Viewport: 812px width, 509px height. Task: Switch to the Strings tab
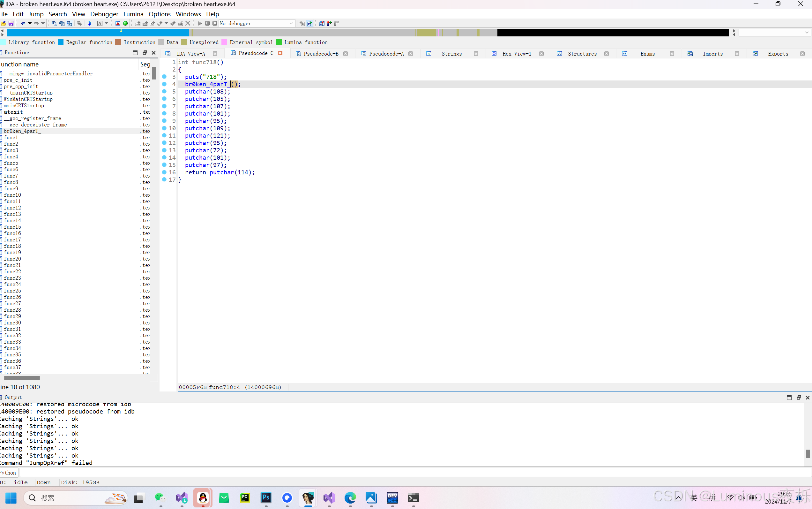coord(451,54)
